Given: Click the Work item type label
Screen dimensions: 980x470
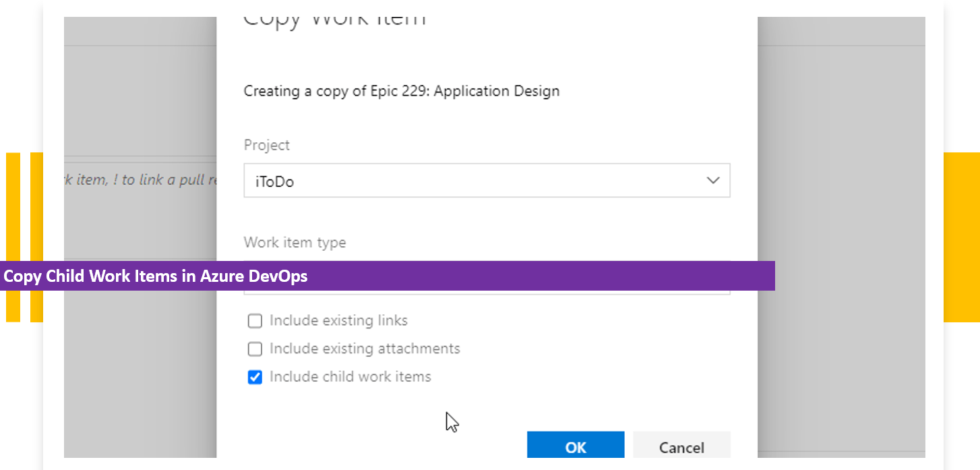Looking at the screenshot, I should click(295, 242).
